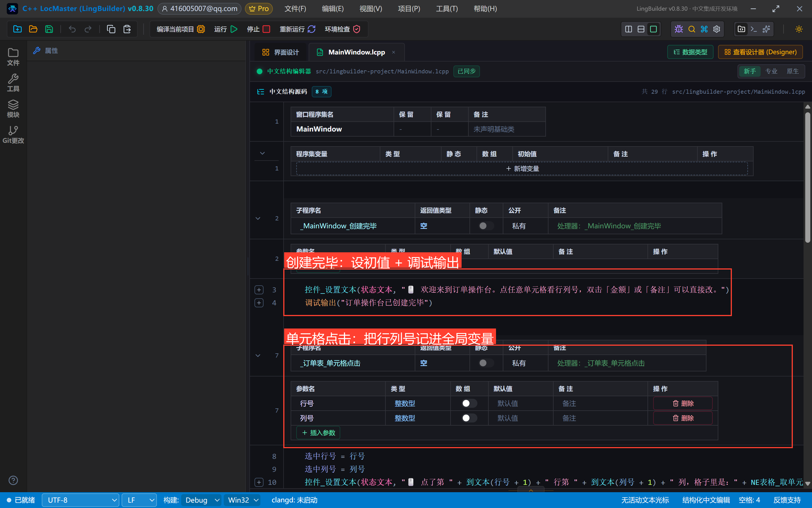Click the paste clipboard icon

[127, 29]
